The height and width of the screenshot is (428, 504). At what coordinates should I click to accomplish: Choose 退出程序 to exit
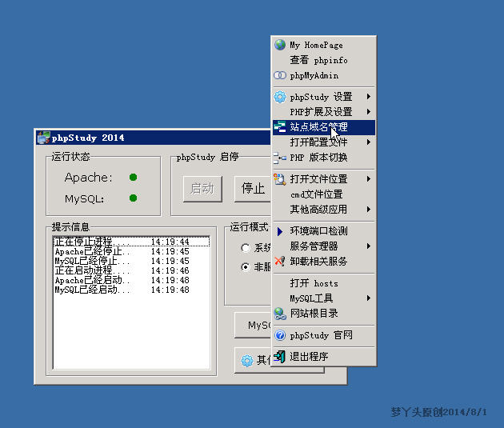324,357
